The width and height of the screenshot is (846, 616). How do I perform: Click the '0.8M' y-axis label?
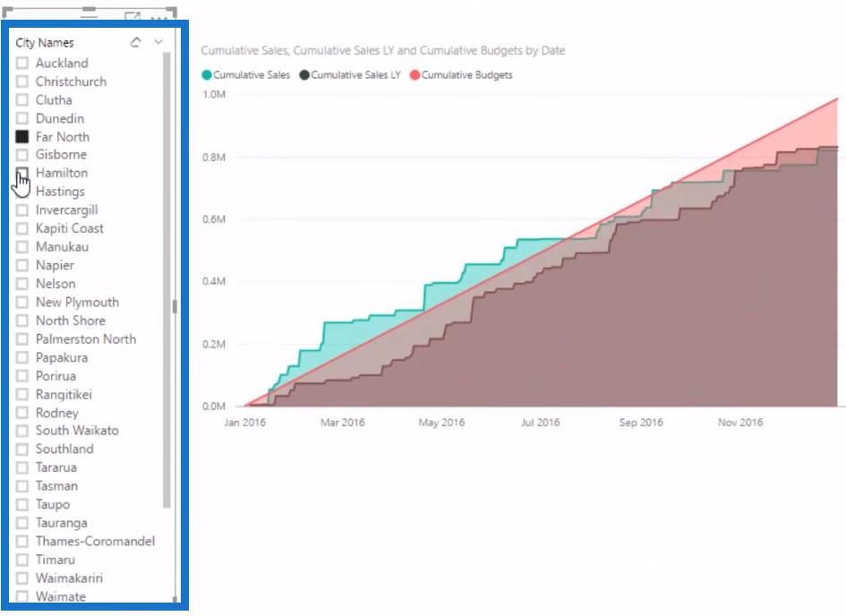(x=214, y=158)
